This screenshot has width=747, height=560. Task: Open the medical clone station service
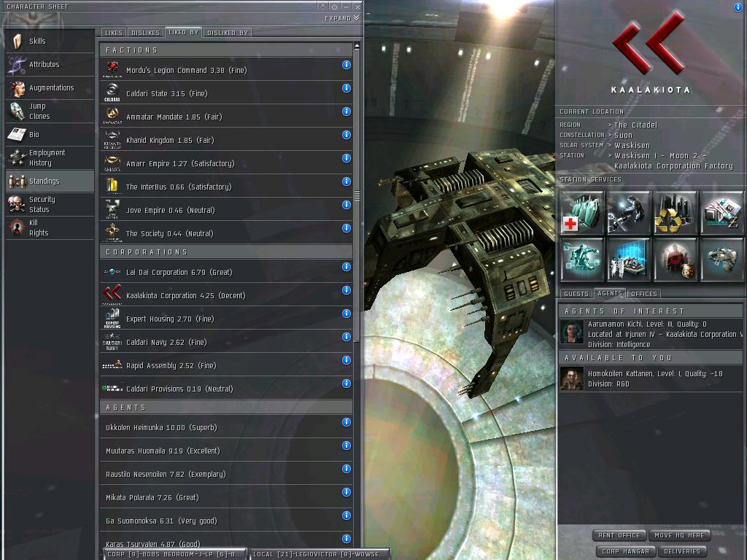582,212
